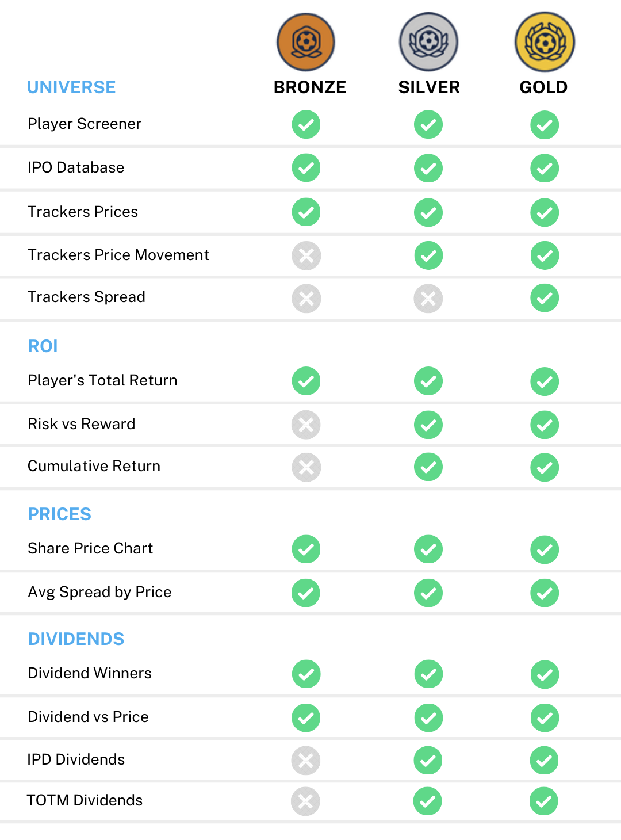The width and height of the screenshot is (621, 840).
Task: Click Bronze checkmark for Avg Spread by Price
Action: (306, 593)
